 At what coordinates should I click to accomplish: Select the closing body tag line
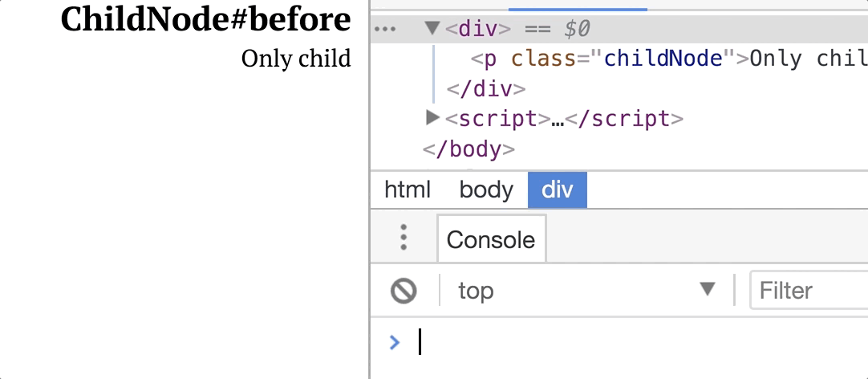coord(468,149)
